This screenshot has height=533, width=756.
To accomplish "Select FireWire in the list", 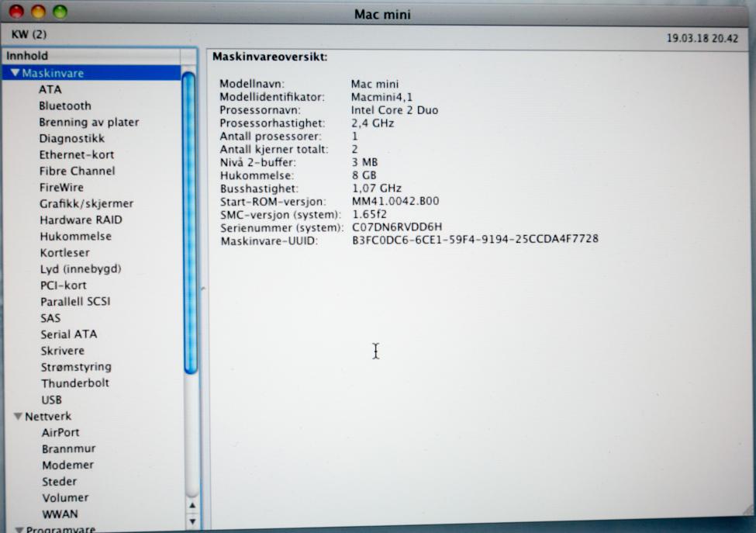I will (x=61, y=187).
